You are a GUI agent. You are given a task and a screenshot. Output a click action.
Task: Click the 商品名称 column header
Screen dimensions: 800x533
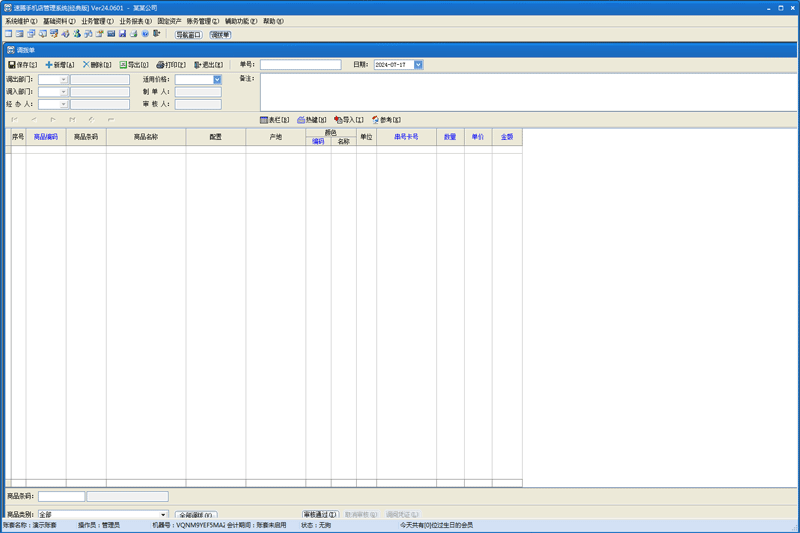(146, 137)
